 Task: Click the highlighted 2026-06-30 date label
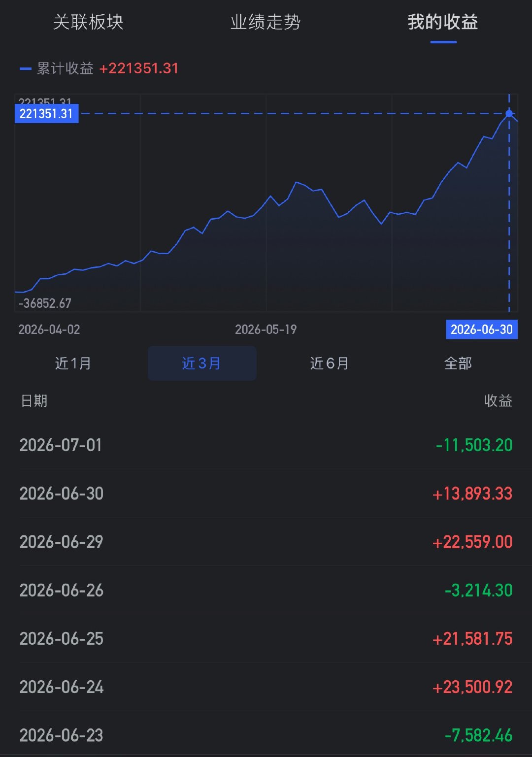coord(482,329)
